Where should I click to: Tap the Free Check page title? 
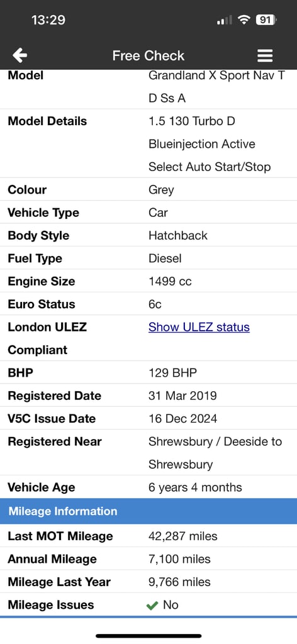148,55
